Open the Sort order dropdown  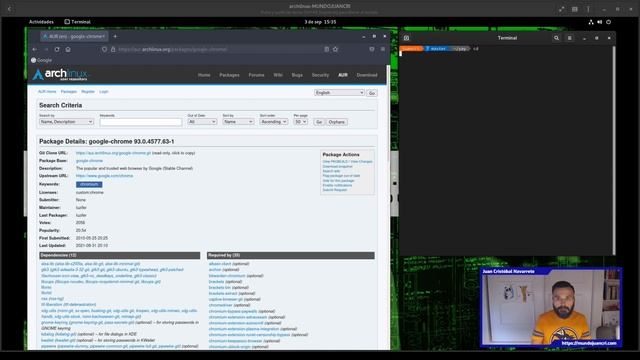[x=273, y=122]
